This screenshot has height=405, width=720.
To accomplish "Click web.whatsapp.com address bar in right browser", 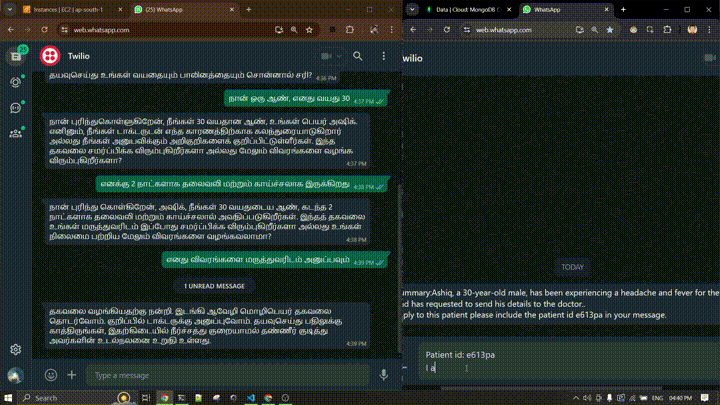I will [x=540, y=30].
